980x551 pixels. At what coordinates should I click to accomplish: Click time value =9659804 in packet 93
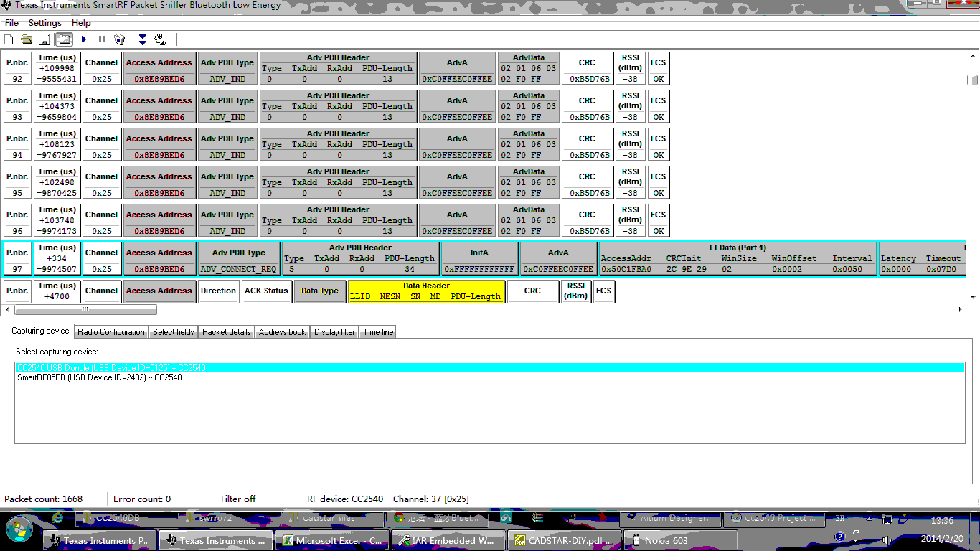point(57,118)
